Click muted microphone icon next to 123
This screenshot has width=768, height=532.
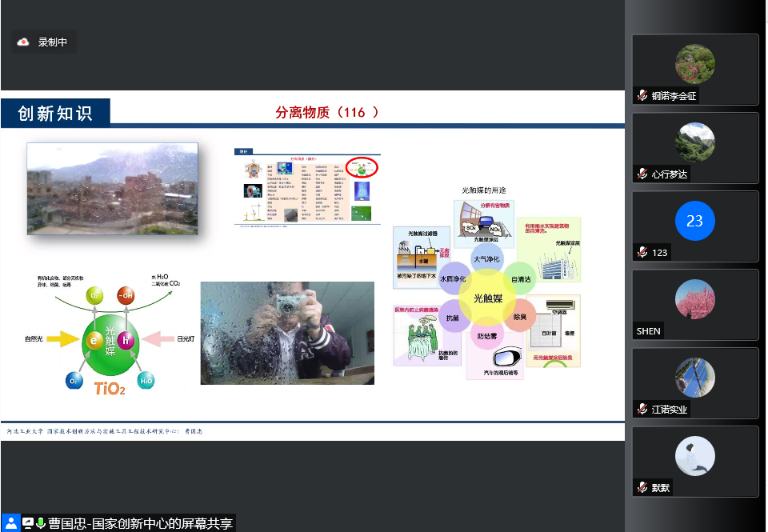coord(642,253)
